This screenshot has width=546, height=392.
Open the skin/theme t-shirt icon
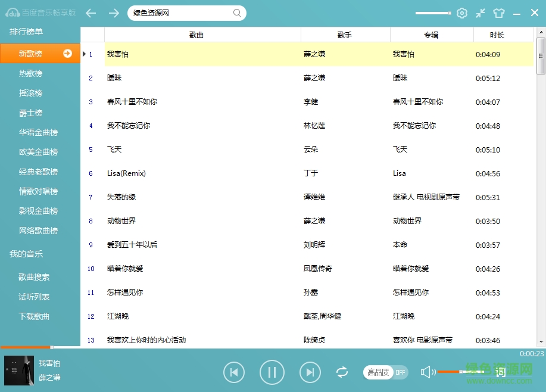click(x=499, y=12)
